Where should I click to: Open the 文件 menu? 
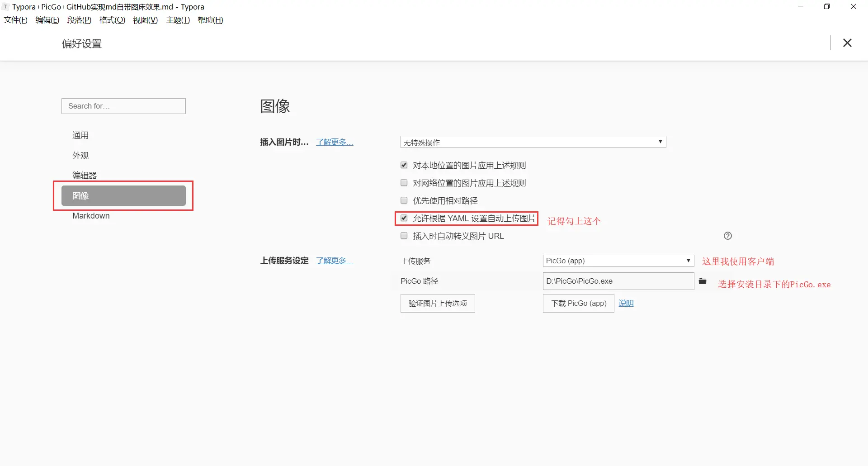pyautogui.click(x=15, y=20)
